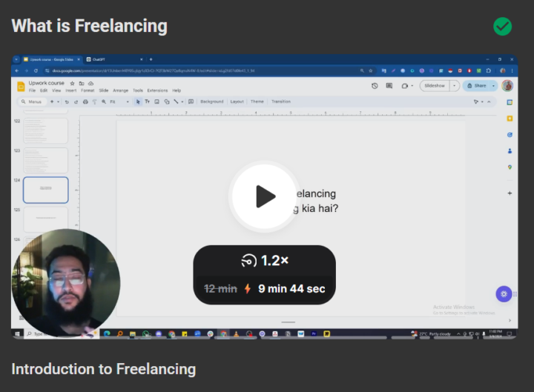Choose the Select cursor tool

pos(138,102)
